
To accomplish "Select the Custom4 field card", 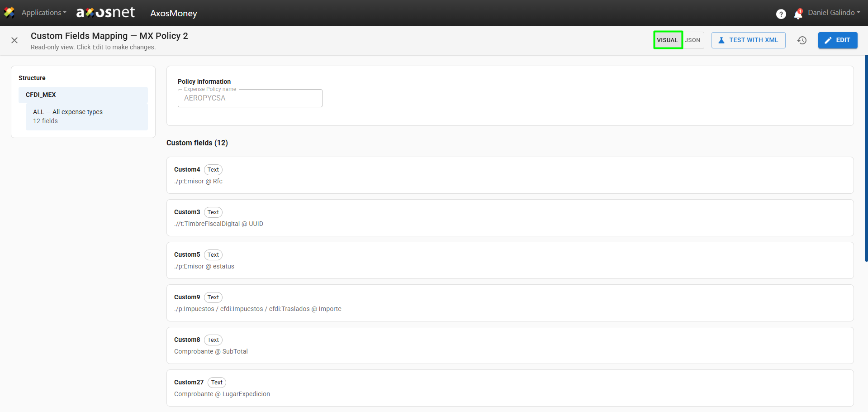I will tap(510, 175).
